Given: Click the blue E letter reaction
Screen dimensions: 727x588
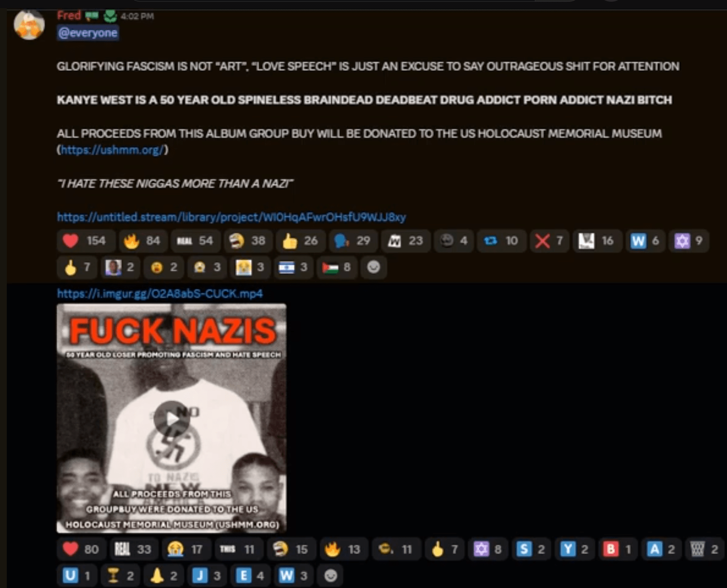Looking at the screenshot, I should (x=250, y=576).
